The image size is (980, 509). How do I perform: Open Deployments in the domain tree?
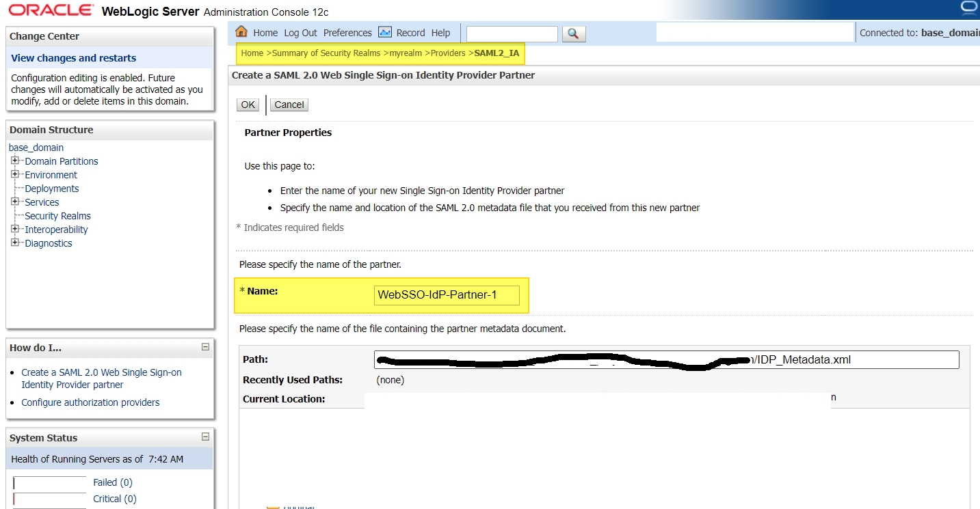52,189
